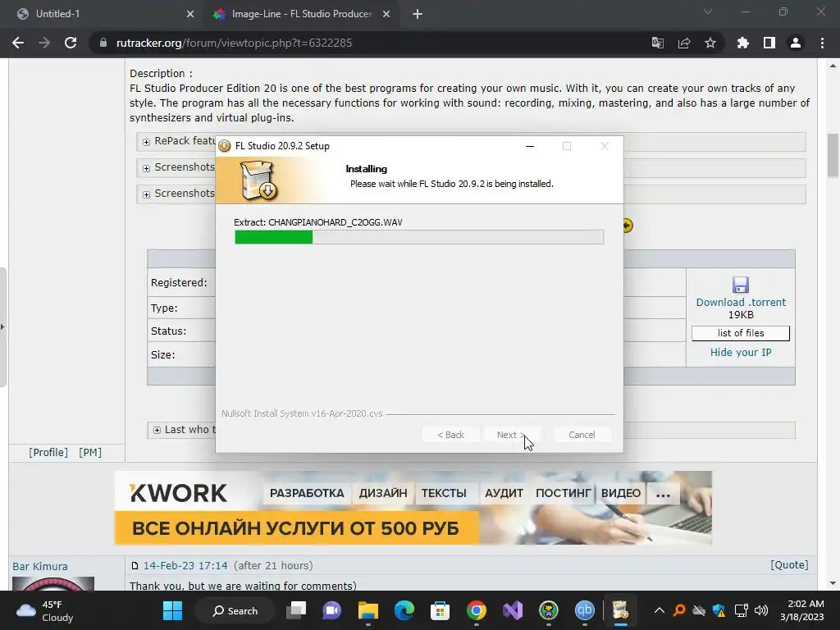Click the FL Studio Setup title bar icon

pos(225,146)
